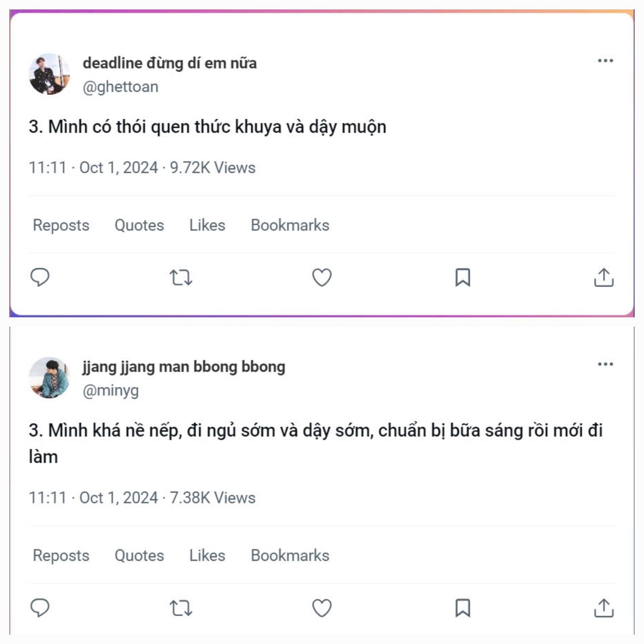Bookmark the @minyg post
644x644 pixels.
pos(463,608)
